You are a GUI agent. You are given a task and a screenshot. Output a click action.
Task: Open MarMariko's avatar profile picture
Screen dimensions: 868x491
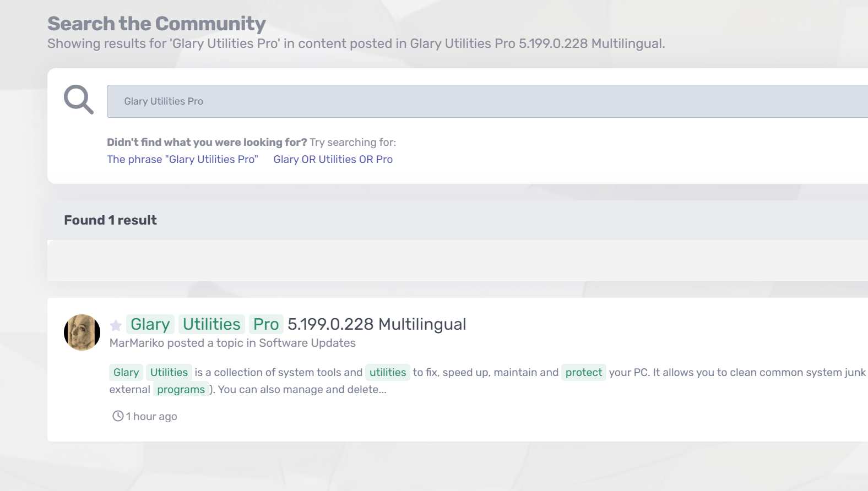(82, 332)
